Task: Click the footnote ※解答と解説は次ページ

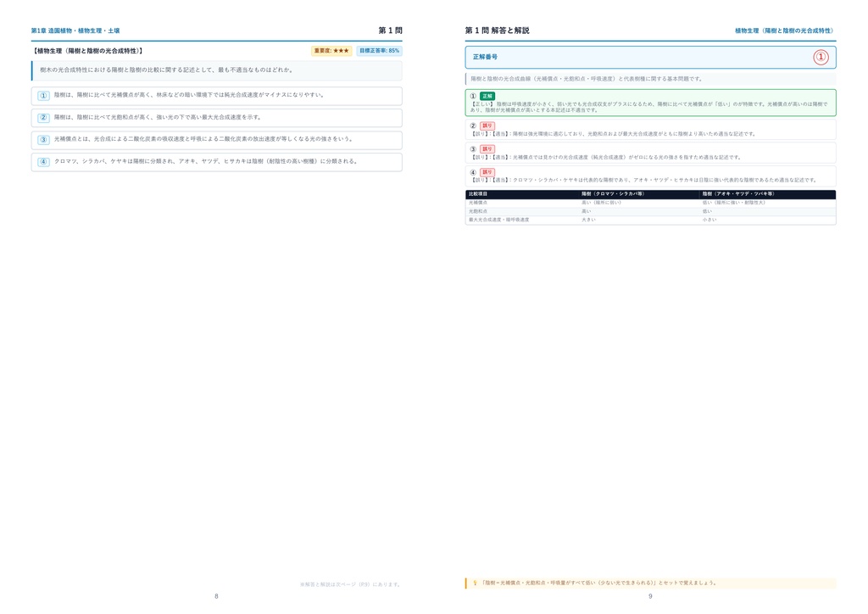Action: click(x=350, y=584)
